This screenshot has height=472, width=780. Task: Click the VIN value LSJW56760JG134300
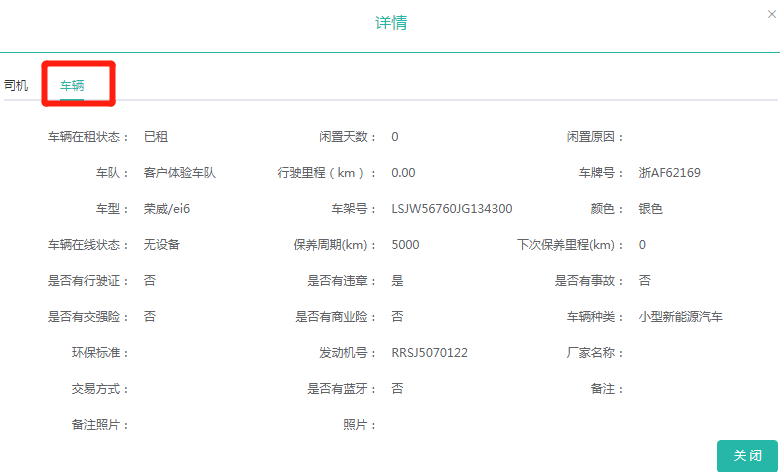(451, 209)
